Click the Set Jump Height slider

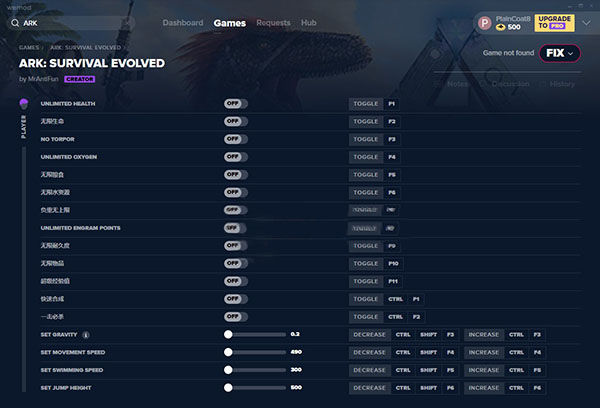[x=255, y=388]
